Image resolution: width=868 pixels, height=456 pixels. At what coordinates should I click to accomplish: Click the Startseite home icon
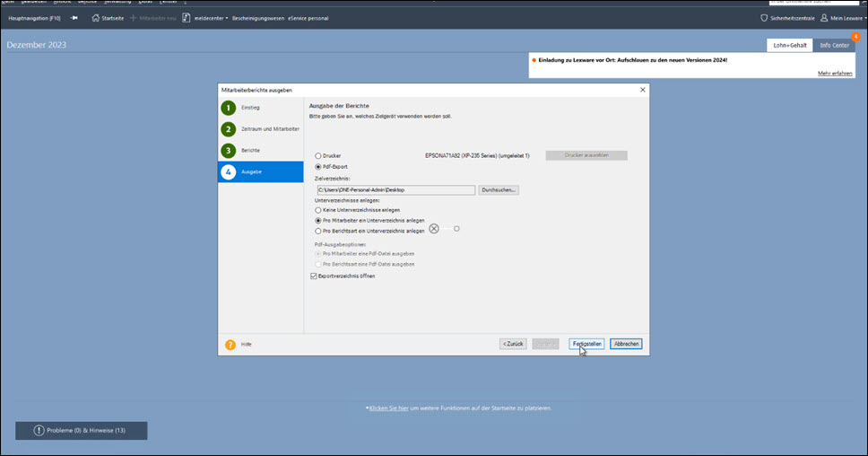[97, 17]
